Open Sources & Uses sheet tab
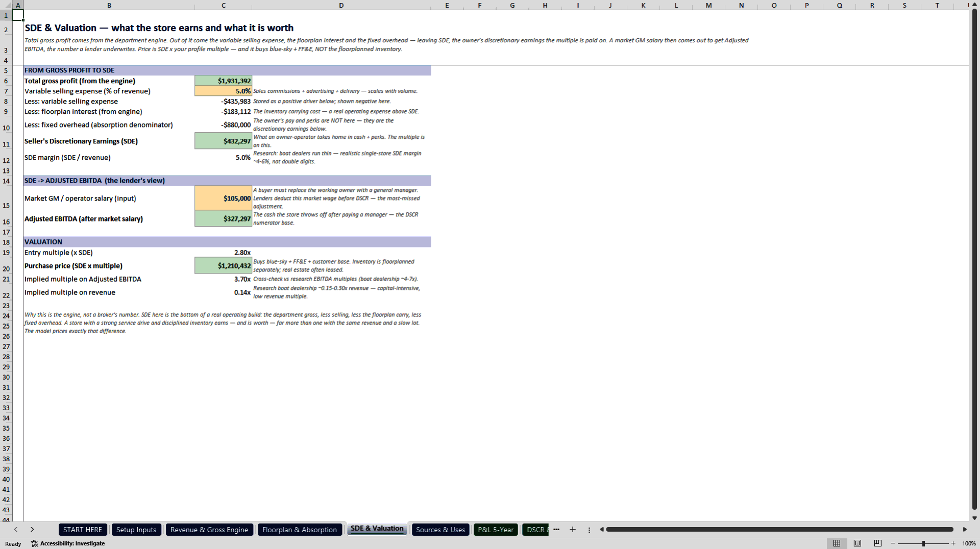980x549 pixels. coord(440,530)
